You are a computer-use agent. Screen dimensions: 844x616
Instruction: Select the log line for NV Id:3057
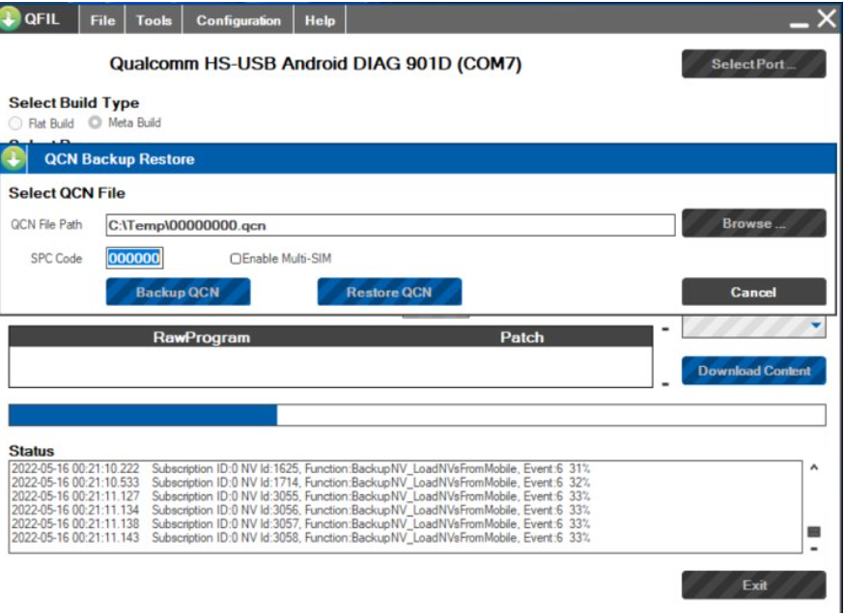(301, 524)
